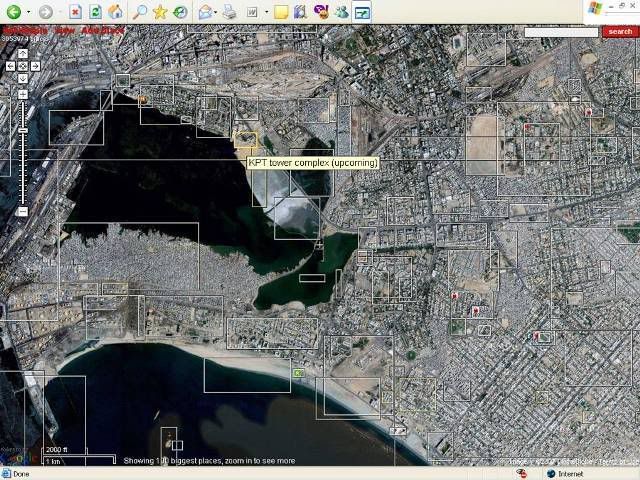This screenshot has width=640, height=480.
Task: Open the Search magnifier in toolbar
Action: coord(140,12)
